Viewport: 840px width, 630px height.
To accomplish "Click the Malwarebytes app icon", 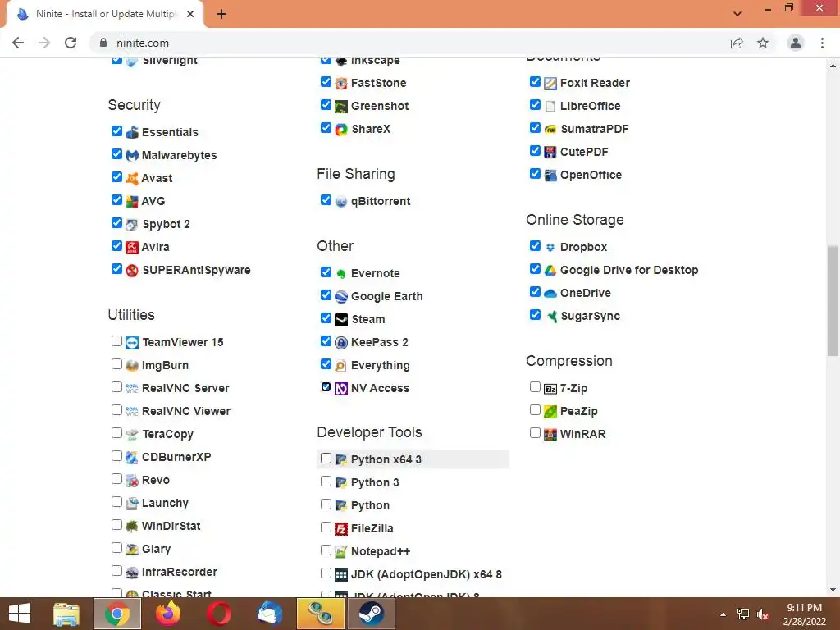I will pos(132,155).
